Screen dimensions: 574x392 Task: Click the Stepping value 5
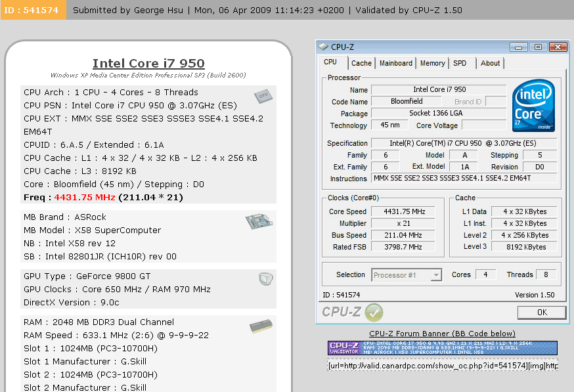540,155
